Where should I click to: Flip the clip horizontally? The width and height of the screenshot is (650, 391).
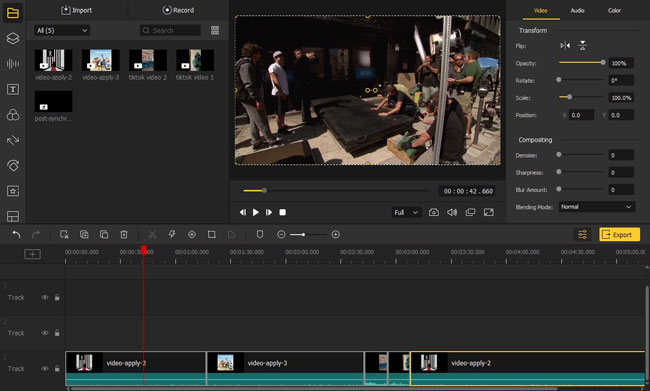[565, 46]
